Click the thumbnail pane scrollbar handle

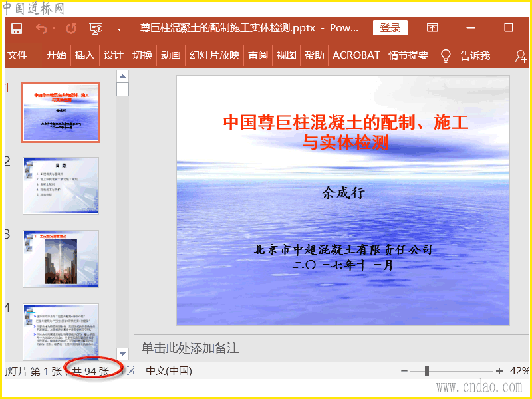(123, 90)
